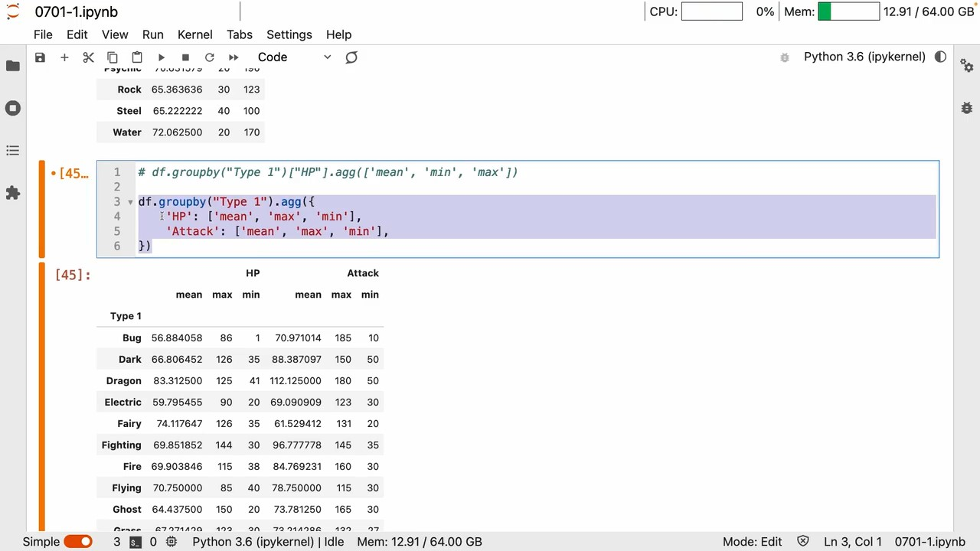Click the trusted notebook shield icon
This screenshot has height=551, width=980.
coord(803,541)
